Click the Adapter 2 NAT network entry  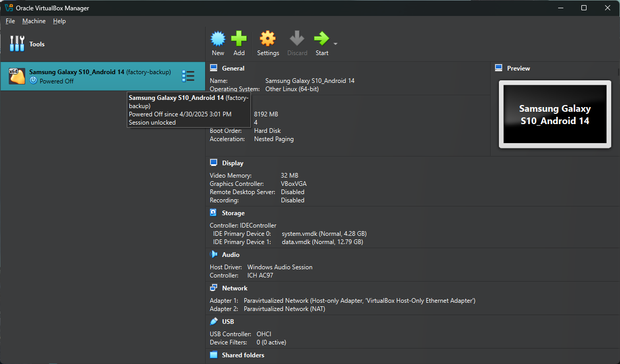tap(284, 309)
